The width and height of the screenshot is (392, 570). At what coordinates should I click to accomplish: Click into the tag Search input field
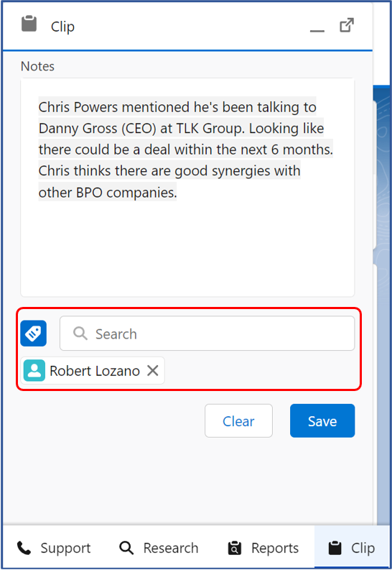click(x=207, y=334)
